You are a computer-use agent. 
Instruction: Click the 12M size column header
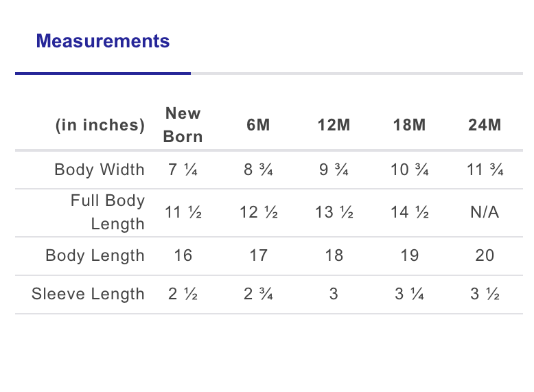coord(334,126)
